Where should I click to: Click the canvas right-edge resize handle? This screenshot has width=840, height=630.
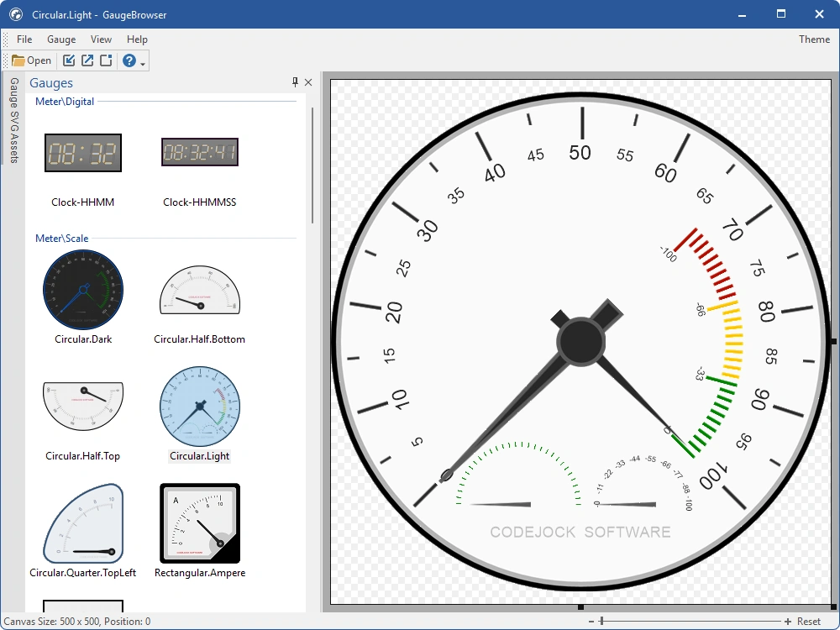click(833, 341)
